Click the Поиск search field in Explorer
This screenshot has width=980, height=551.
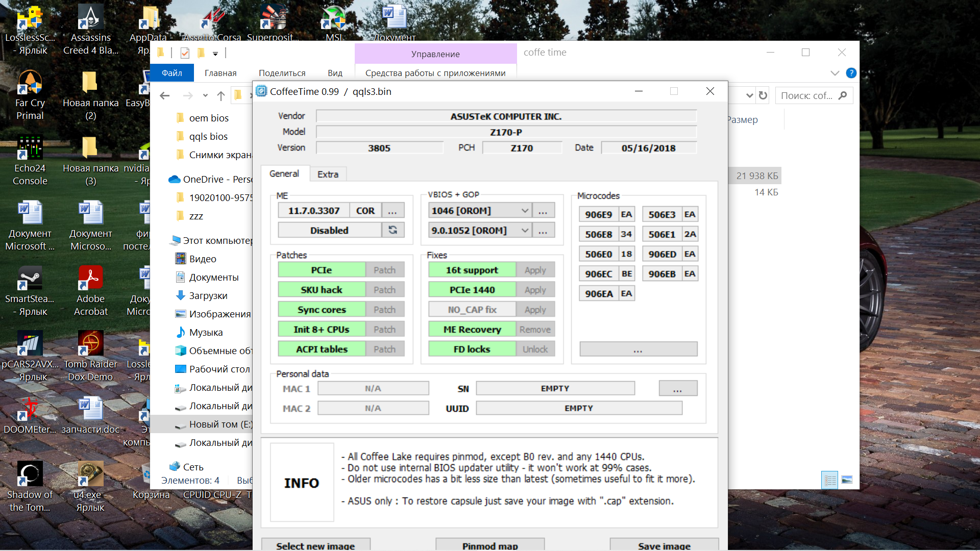tap(806, 95)
